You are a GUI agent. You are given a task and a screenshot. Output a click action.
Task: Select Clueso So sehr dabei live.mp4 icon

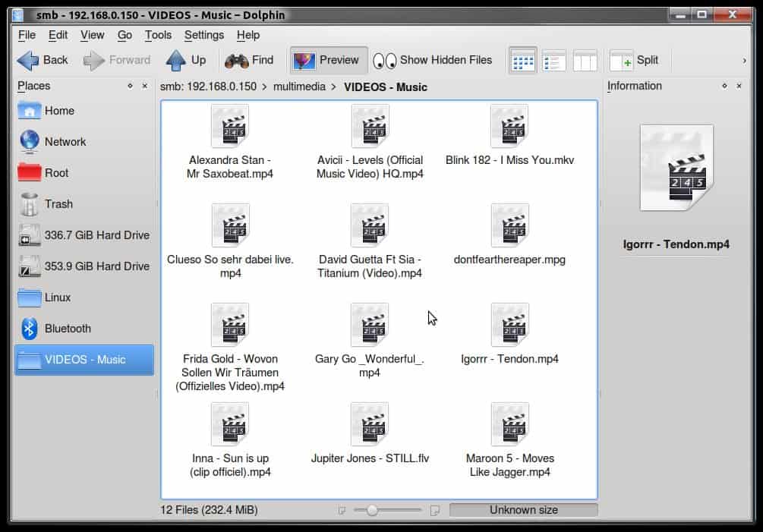(x=230, y=225)
